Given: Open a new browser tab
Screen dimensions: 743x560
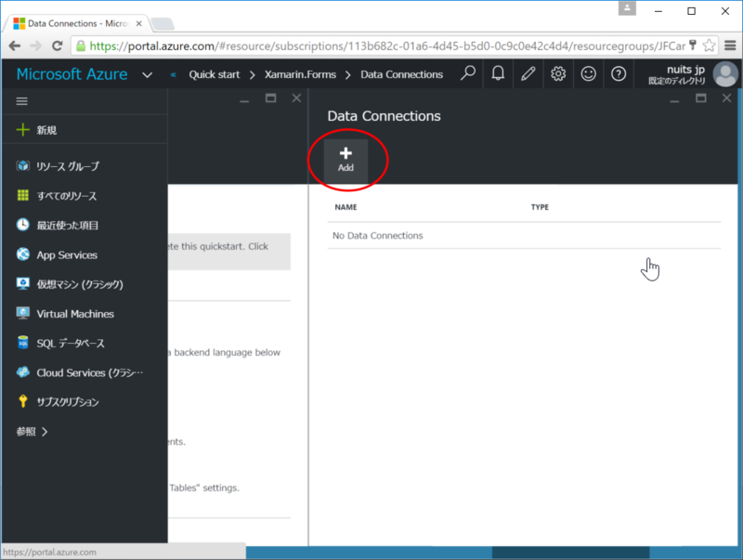Looking at the screenshot, I should 163,24.
